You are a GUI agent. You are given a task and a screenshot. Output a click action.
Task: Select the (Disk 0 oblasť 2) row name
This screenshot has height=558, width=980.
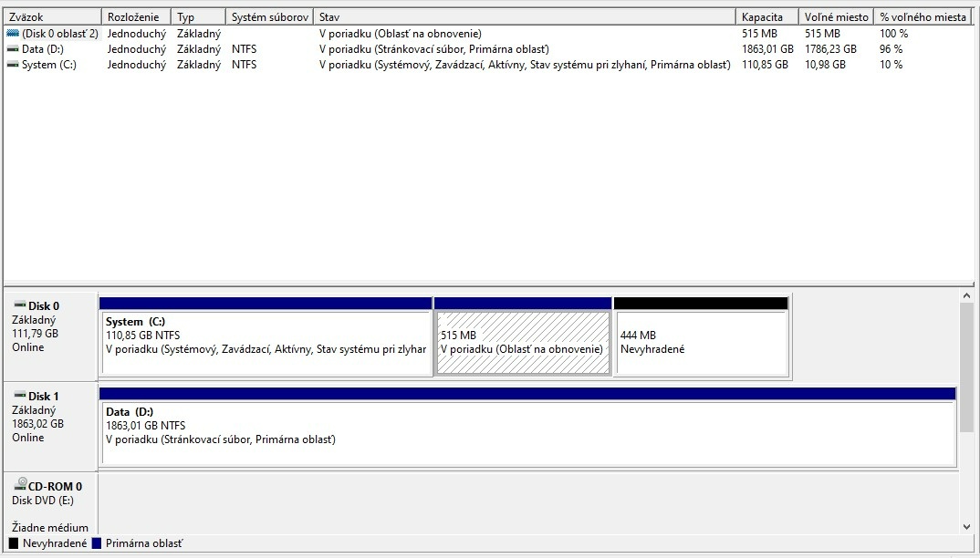[x=60, y=33]
